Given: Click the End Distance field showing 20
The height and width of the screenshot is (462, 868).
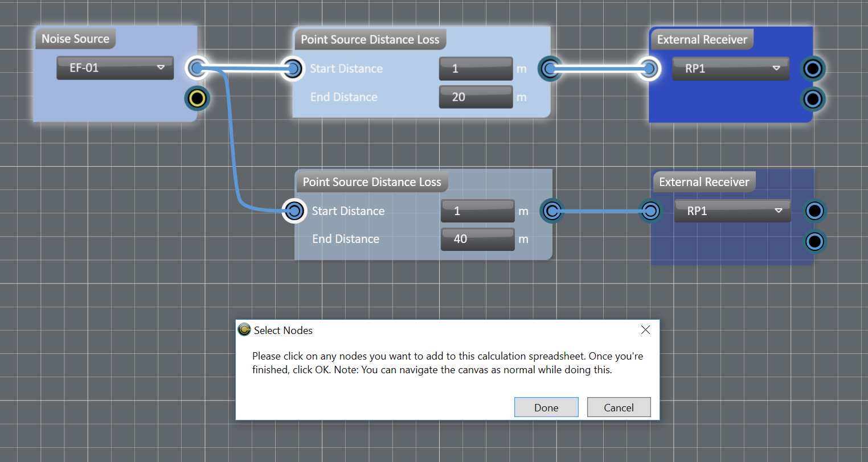Looking at the screenshot, I should pos(476,97).
